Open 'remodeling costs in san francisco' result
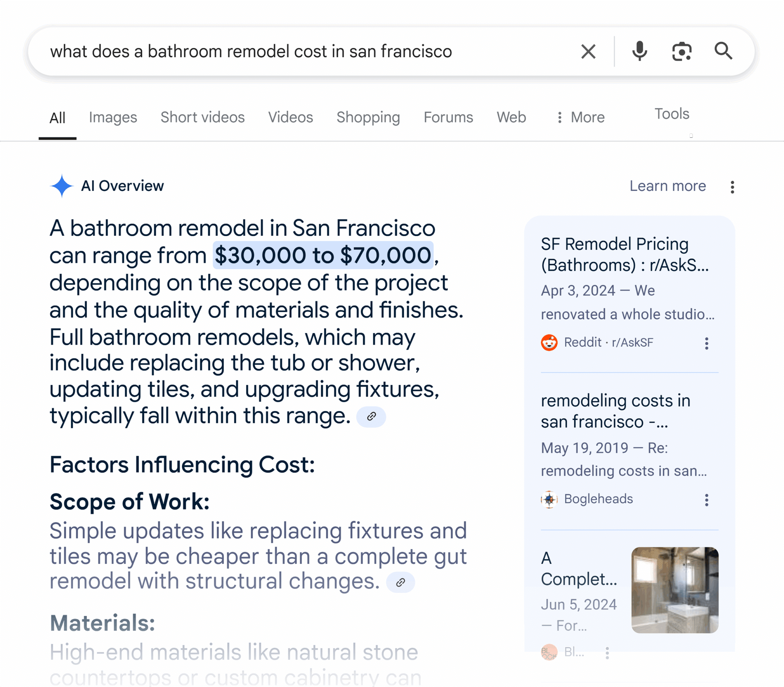The image size is (784, 687). coord(616,411)
